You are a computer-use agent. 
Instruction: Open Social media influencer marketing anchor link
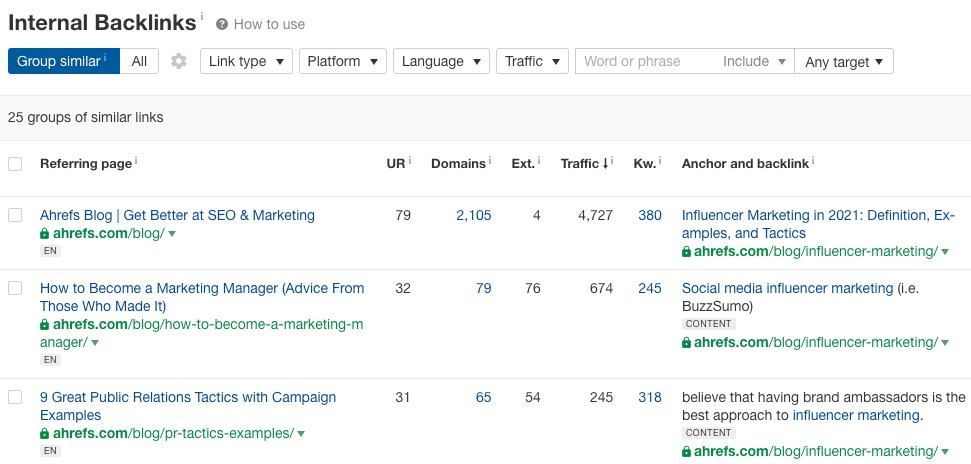click(x=787, y=288)
